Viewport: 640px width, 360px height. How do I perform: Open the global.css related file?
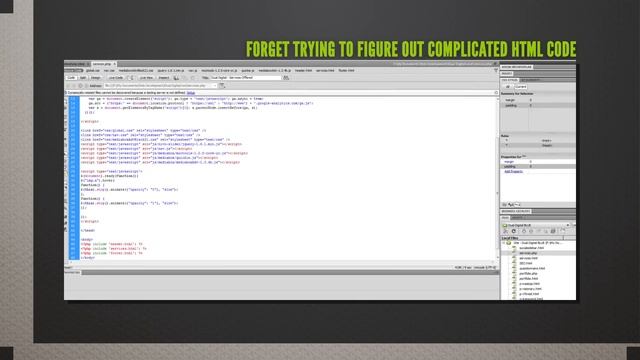[x=93, y=71]
